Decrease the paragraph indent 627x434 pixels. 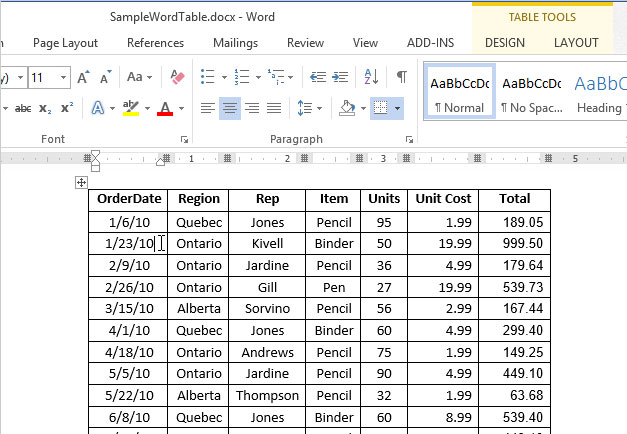pyautogui.click(x=318, y=77)
